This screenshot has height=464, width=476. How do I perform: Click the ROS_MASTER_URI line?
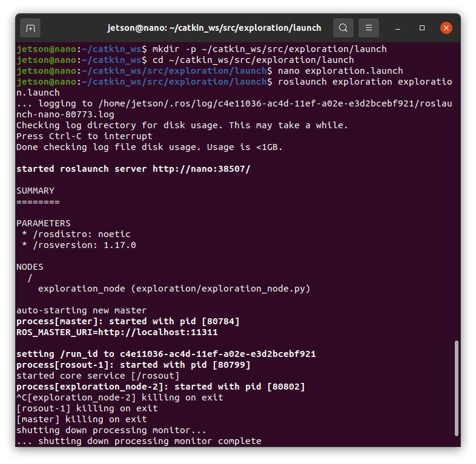point(117,332)
